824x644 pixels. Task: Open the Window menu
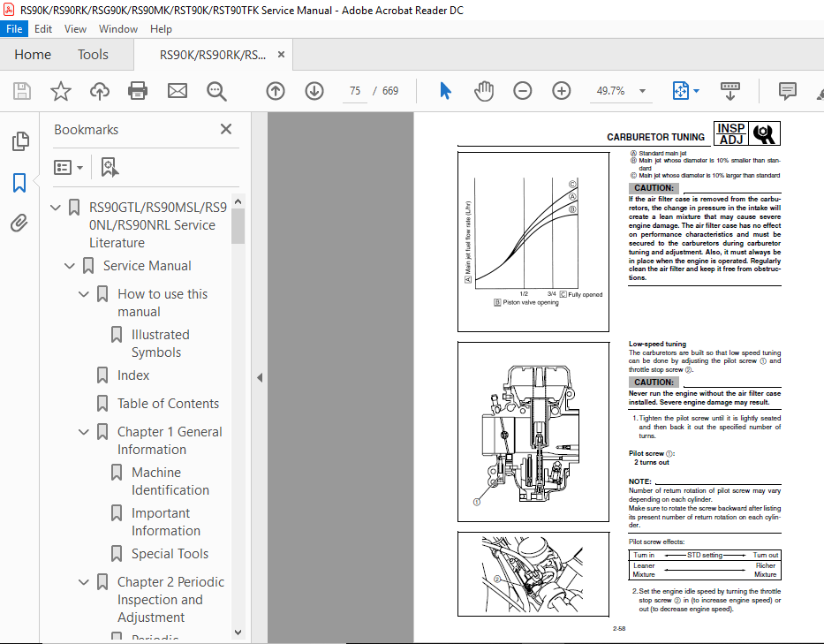(118, 29)
